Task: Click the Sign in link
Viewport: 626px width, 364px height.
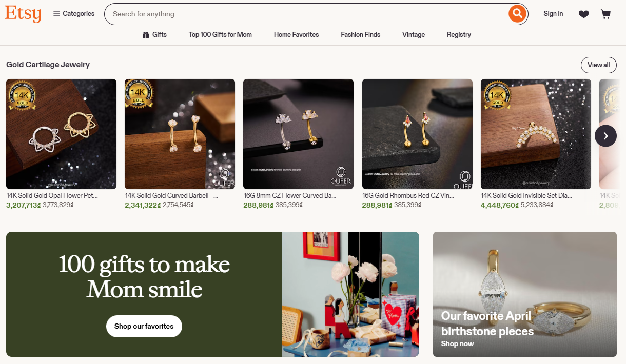Action: pyautogui.click(x=553, y=14)
